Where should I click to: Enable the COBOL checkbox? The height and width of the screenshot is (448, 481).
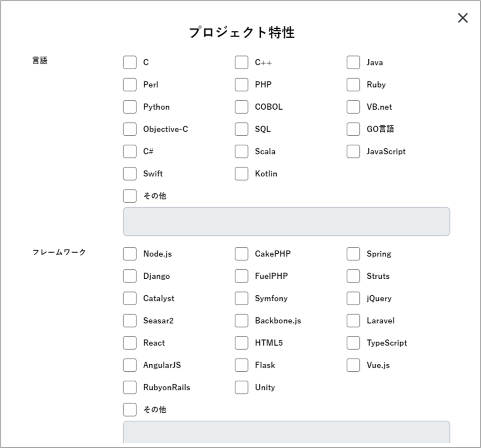[241, 107]
